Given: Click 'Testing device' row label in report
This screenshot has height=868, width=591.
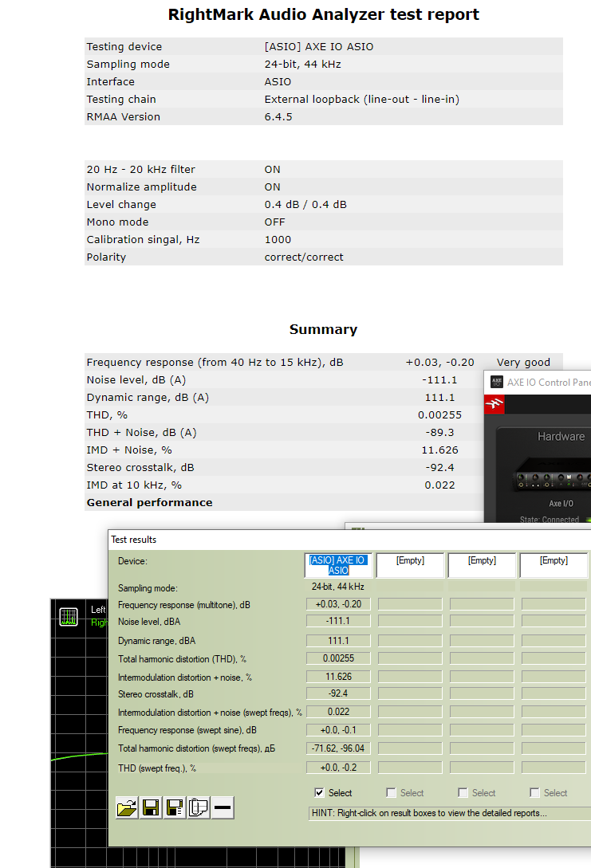Looking at the screenshot, I should coord(124,46).
